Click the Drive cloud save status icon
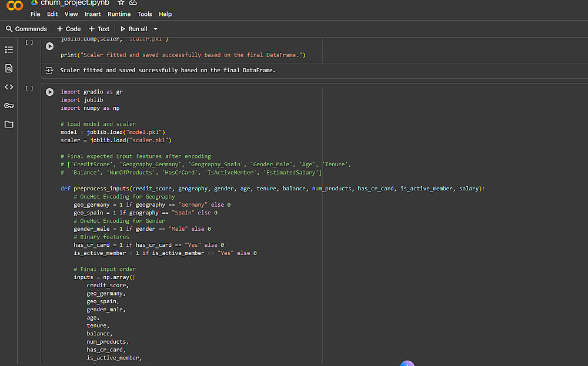Image resolution: width=588 pixels, height=366 pixels. coord(133,3)
